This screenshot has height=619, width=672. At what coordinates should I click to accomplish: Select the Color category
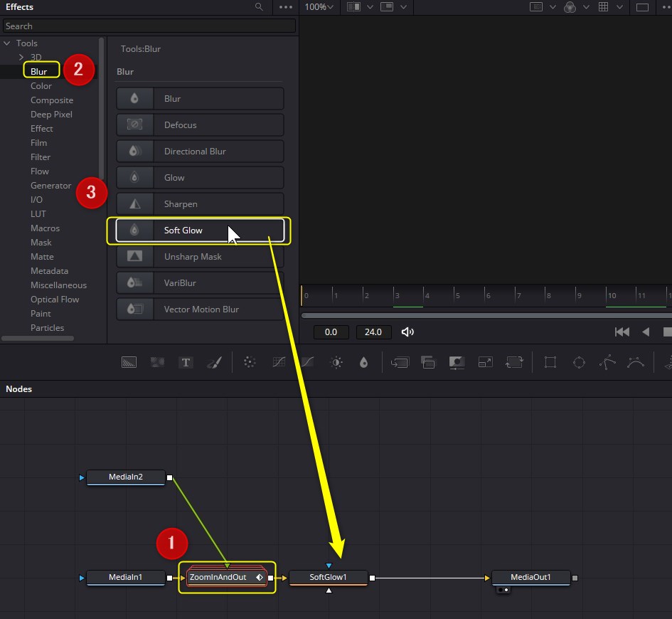(41, 85)
